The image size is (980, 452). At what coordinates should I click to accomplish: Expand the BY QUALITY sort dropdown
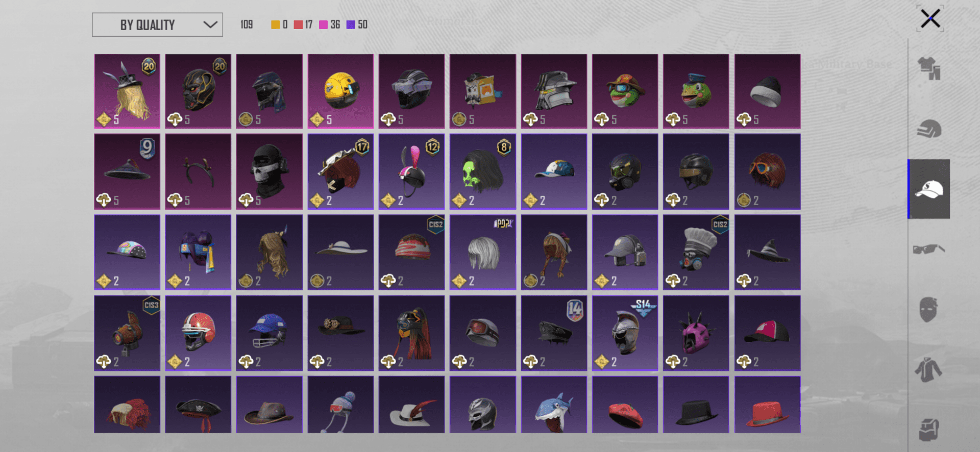click(x=157, y=24)
